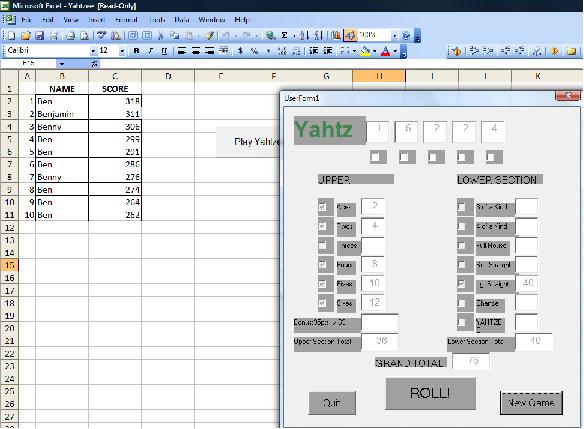Check the Full House checkbox
The image size is (584, 429).
tap(461, 245)
